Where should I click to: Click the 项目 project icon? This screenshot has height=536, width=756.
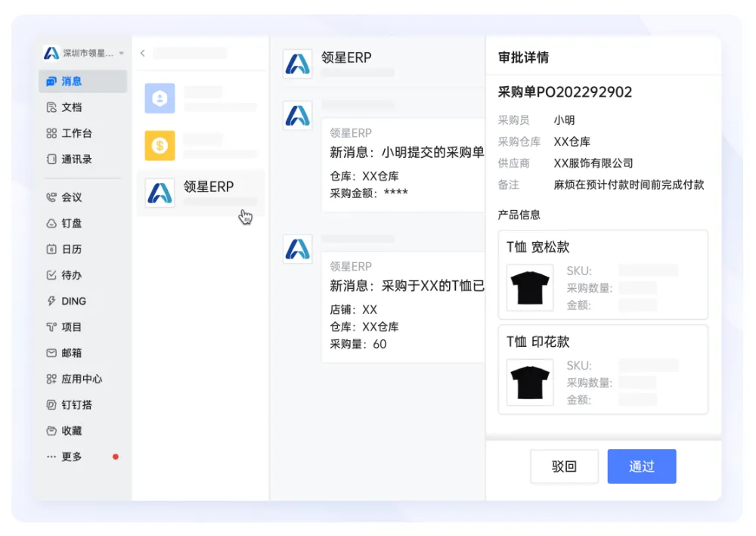point(51,327)
